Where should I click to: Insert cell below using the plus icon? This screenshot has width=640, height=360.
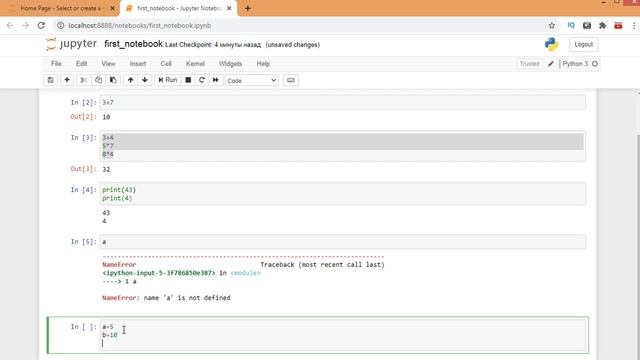tap(67, 80)
